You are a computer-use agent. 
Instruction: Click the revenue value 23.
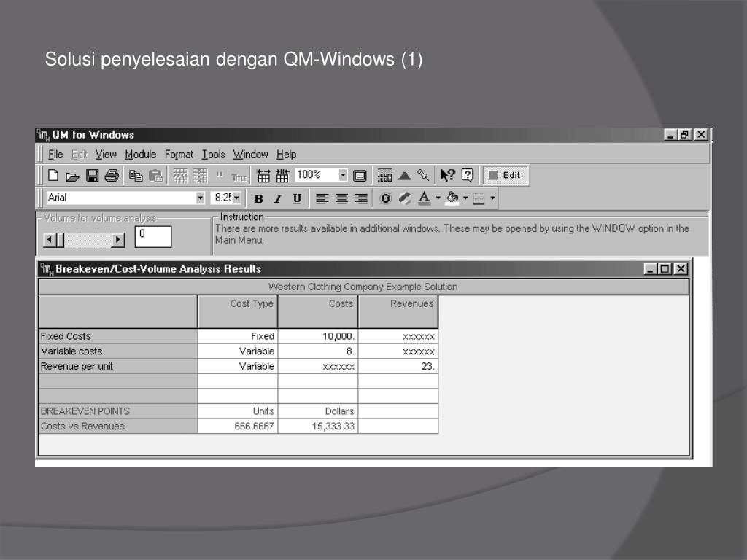click(398, 366)
